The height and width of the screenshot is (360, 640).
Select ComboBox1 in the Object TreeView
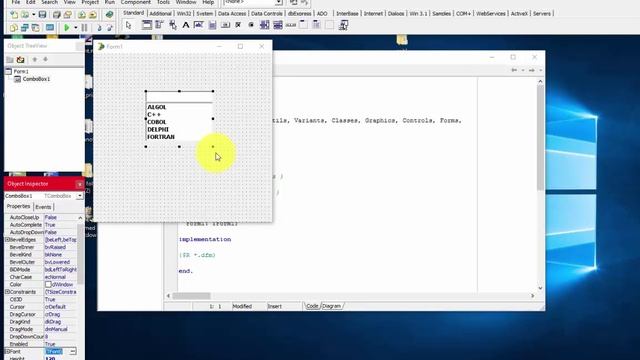click(x=36, y=79)
